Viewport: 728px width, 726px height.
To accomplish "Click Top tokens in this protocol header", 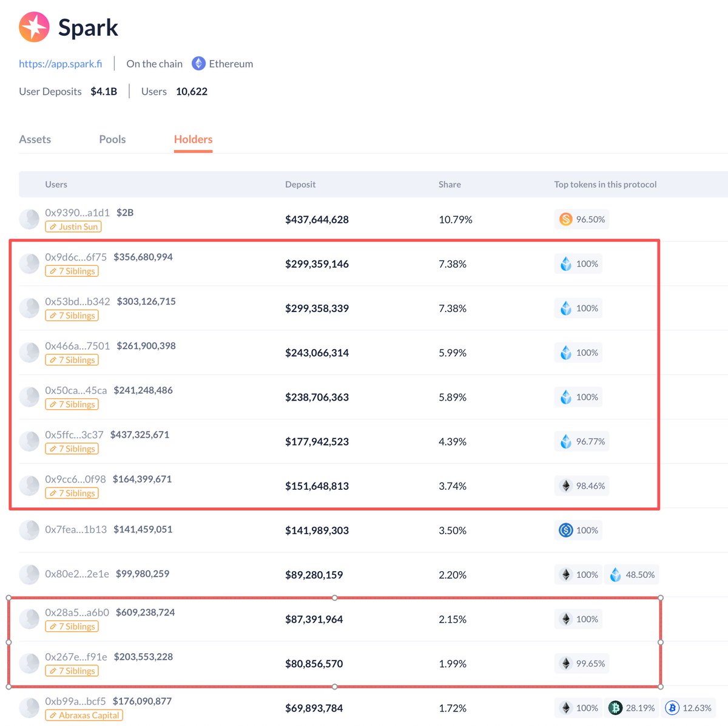I will point(605,185).
